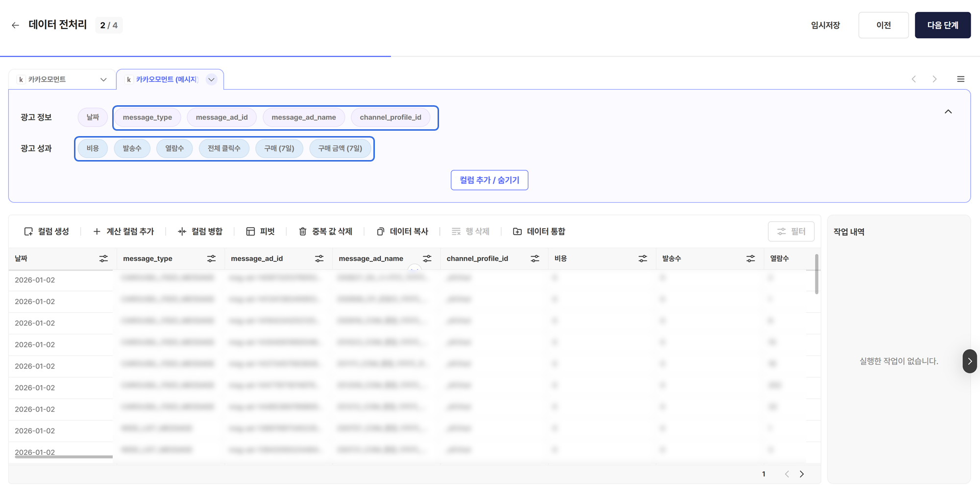Click the 데이터 복사 copy icon
The image size is (980, 490).
(x=380, y=232)
